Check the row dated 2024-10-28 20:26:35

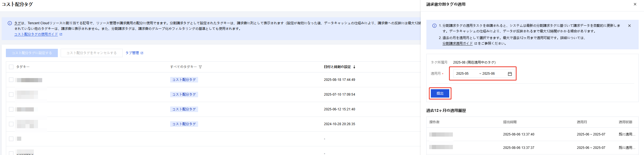point(11,124)
